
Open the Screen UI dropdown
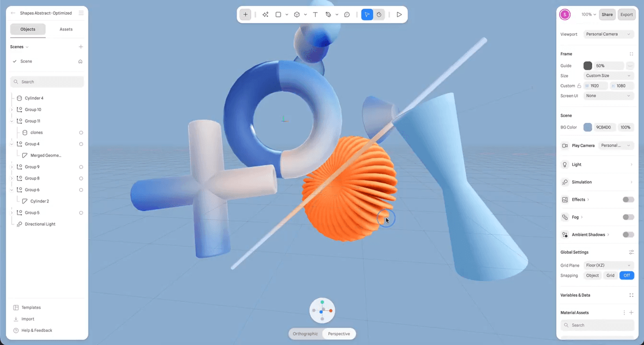coord(609,96)
